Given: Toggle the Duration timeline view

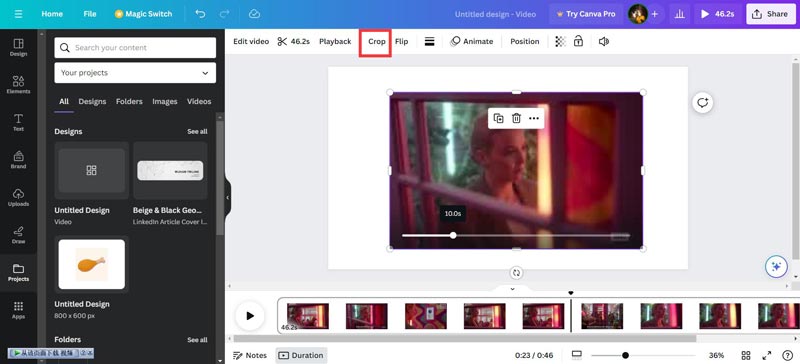Looking at the screenshot, I should click(x=301, y=355).
